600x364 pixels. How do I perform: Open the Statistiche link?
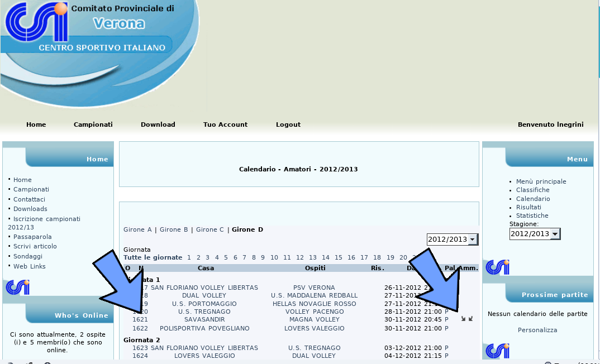point(532,215)
